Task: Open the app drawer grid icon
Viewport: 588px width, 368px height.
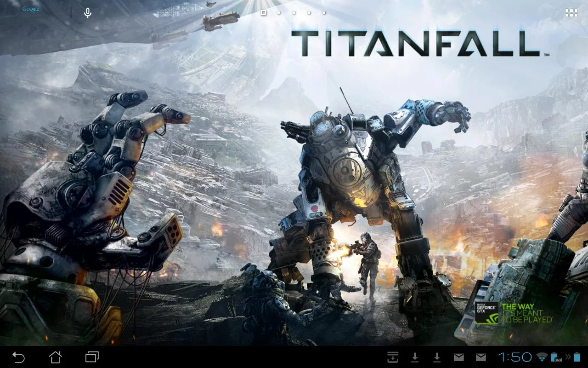Action: (571, 12)
